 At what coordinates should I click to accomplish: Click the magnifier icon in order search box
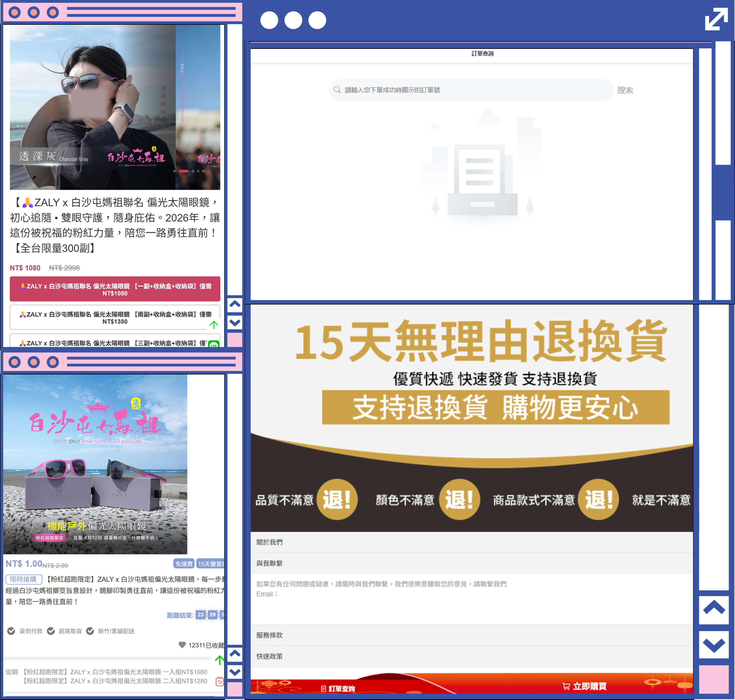[337, 90]
